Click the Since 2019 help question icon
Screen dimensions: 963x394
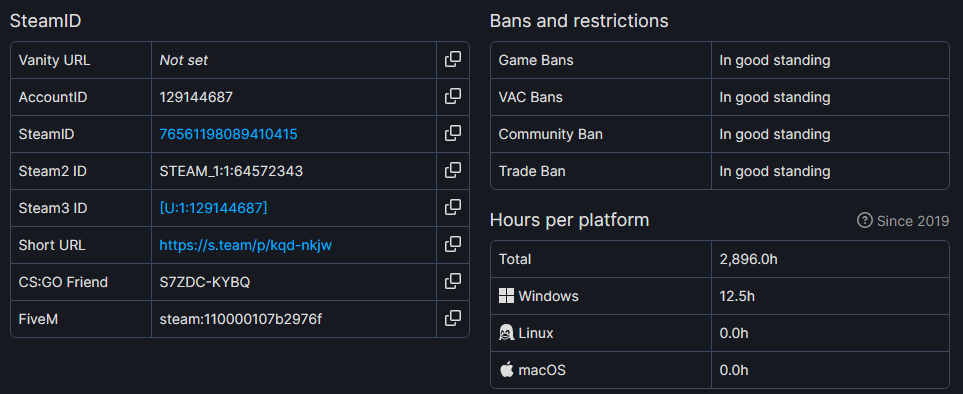click(865, 220)
